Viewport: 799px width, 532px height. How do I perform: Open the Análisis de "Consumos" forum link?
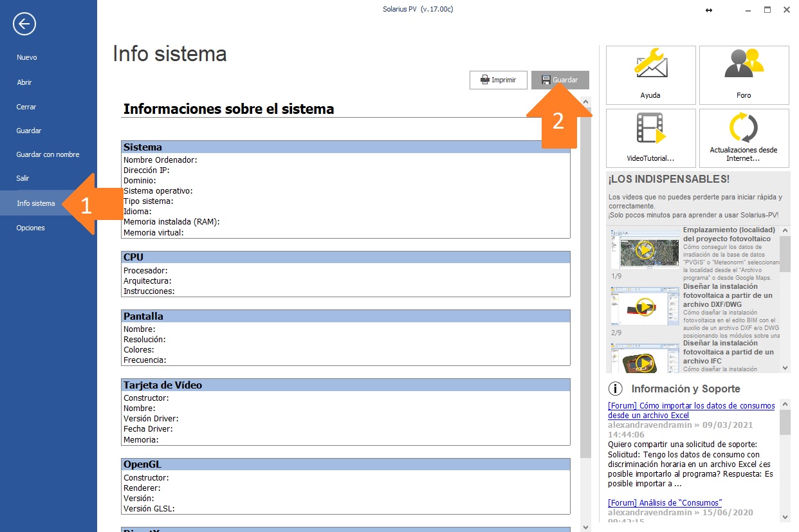pyautogui.click(x=665, y=502)
